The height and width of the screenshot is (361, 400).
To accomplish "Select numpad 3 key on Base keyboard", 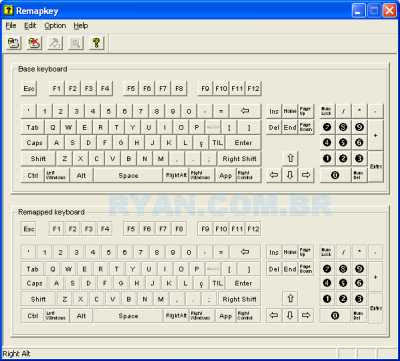I will pos(359,159).
